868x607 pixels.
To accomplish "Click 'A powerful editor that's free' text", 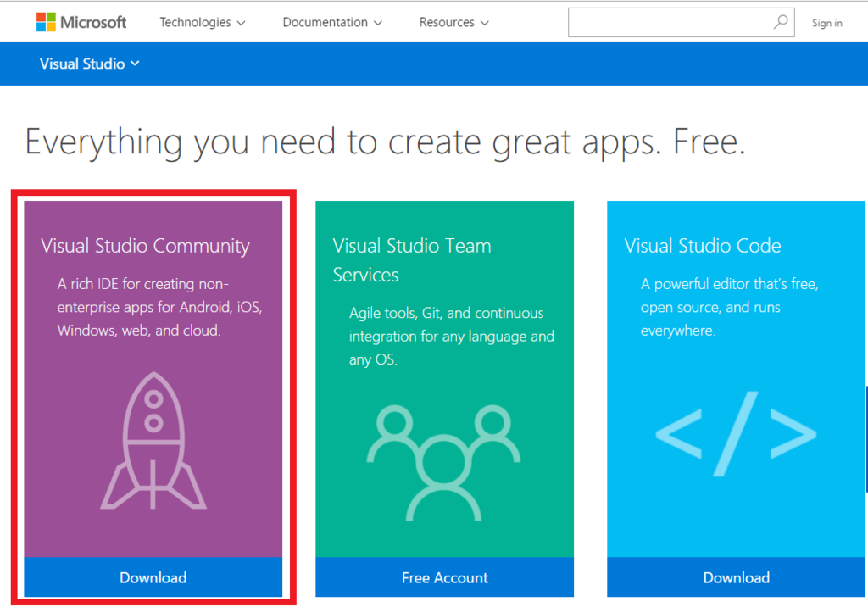I will (729, 308).
